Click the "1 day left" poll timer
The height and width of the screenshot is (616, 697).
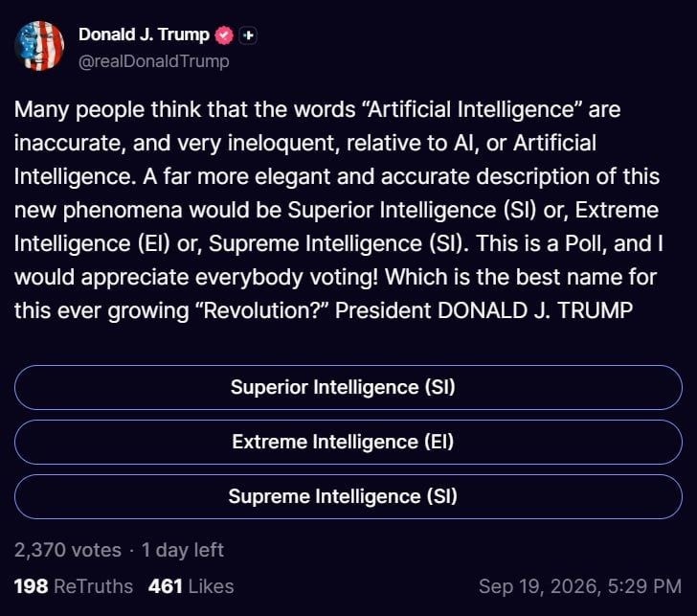[183, 550]
